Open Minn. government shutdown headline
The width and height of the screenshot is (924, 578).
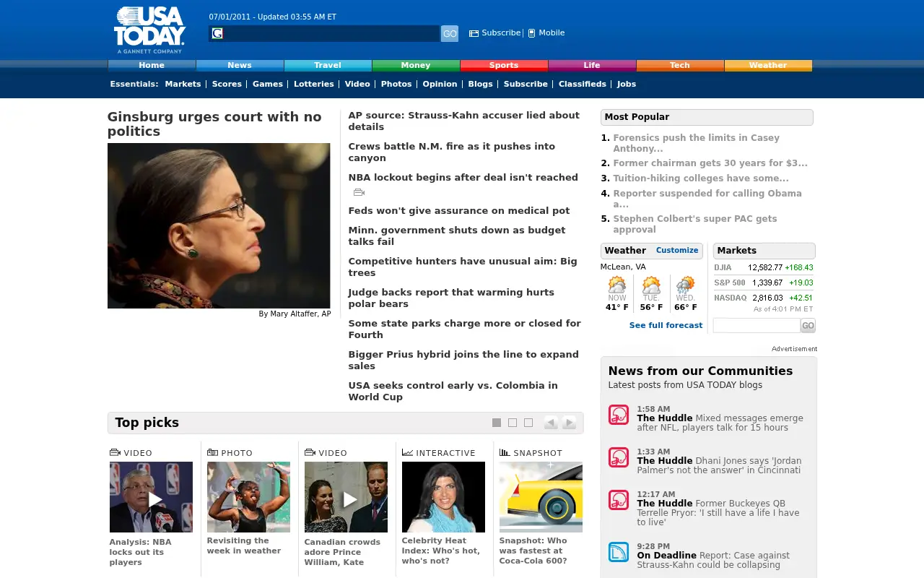point(457,236)
